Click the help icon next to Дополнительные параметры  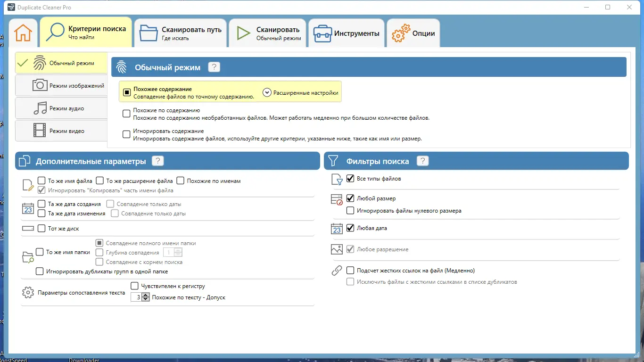pos(157,161)
